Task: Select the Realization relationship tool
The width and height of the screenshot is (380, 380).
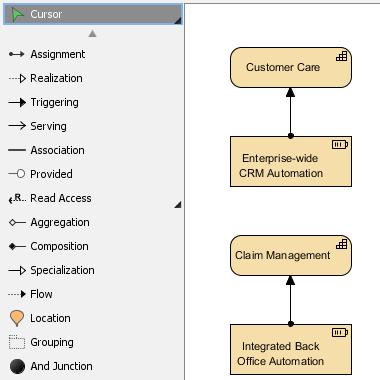Action: 92,78
